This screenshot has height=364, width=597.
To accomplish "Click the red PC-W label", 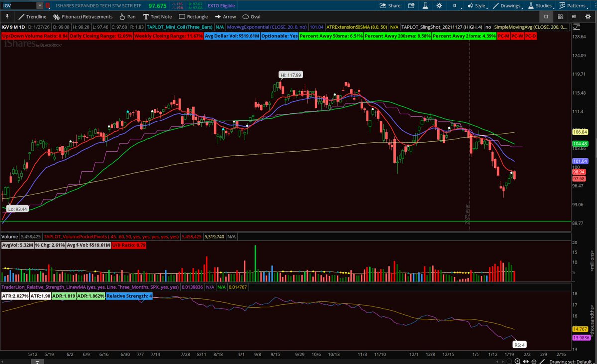I will (517, 36).
